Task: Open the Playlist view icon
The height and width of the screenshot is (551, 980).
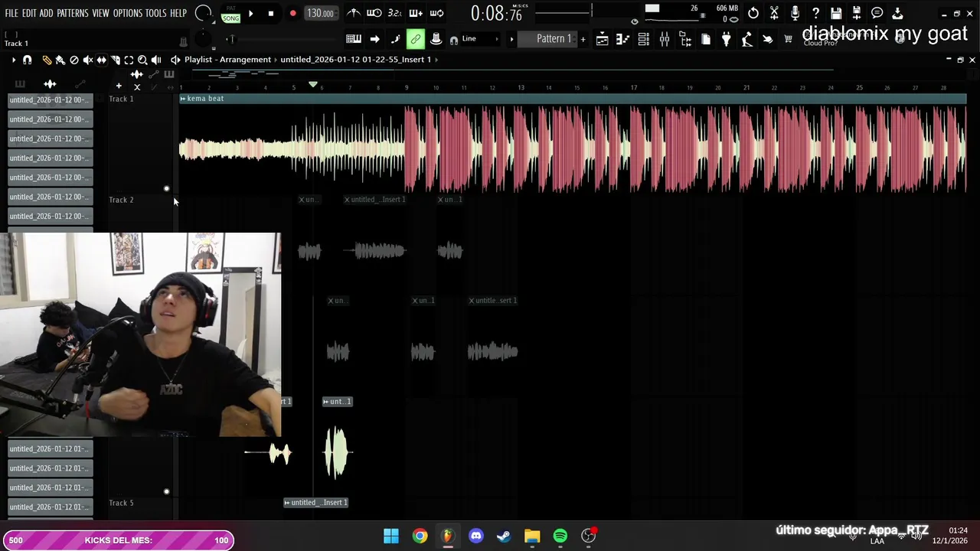Action: click(603, 39)
